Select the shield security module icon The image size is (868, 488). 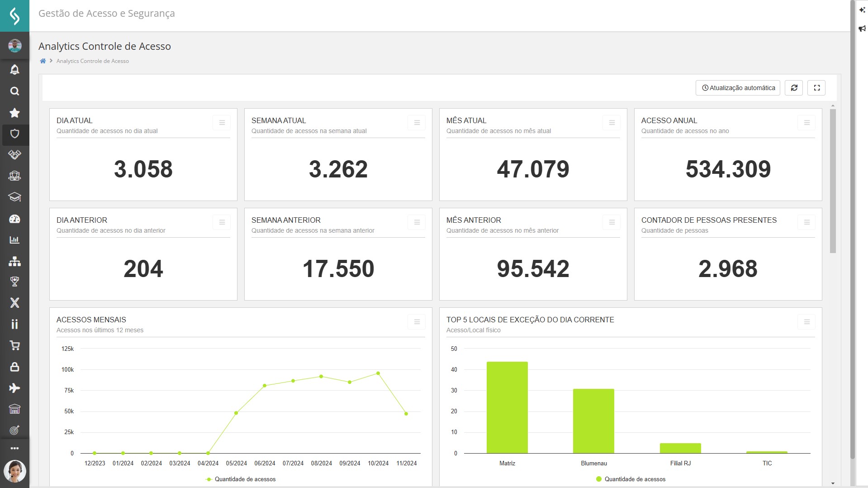[14, 134]
